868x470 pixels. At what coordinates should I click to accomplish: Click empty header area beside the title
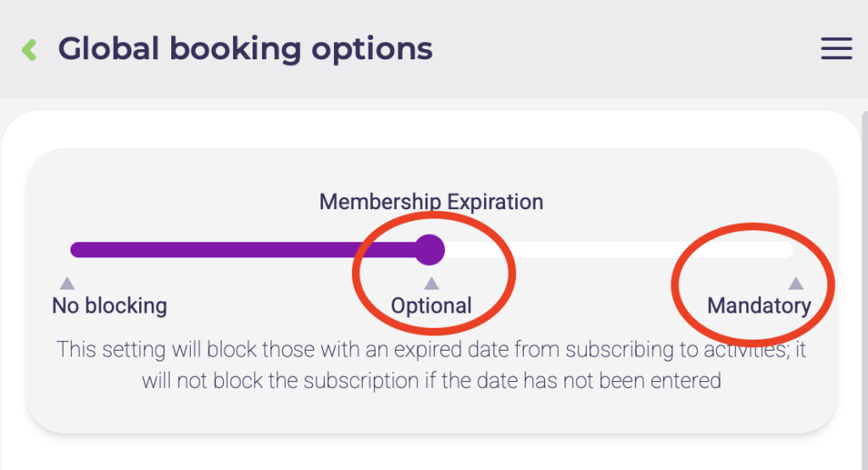627,49
